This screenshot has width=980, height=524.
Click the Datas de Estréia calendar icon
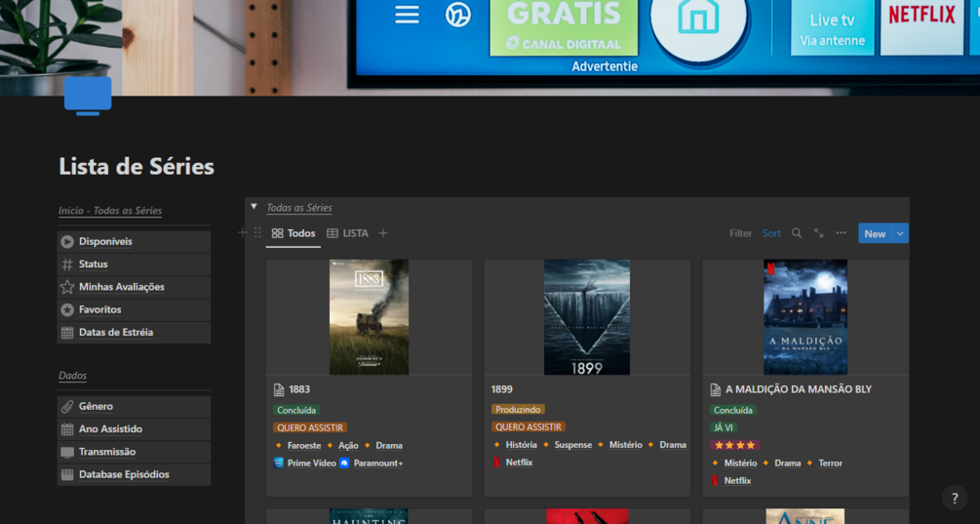click(x=67, y=332)
